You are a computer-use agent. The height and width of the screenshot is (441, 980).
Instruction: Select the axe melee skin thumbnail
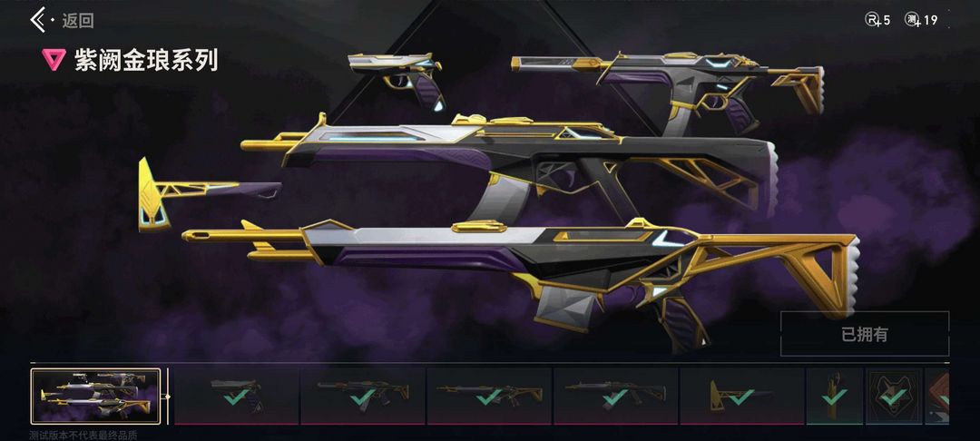click(742, 396)
